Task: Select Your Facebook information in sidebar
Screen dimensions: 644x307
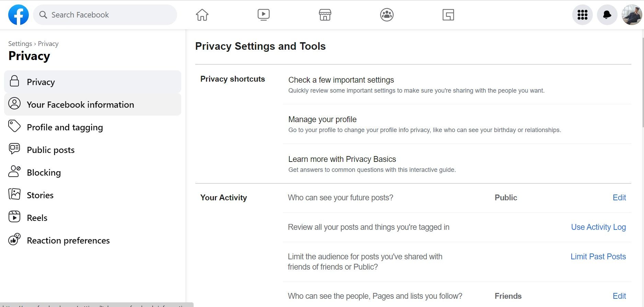Action: click(80, 105)
